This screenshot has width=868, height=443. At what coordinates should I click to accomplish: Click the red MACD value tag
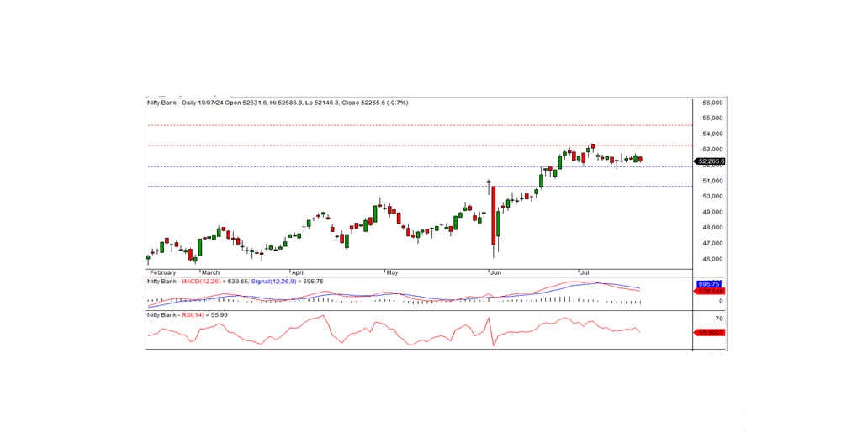pos(711,291)
